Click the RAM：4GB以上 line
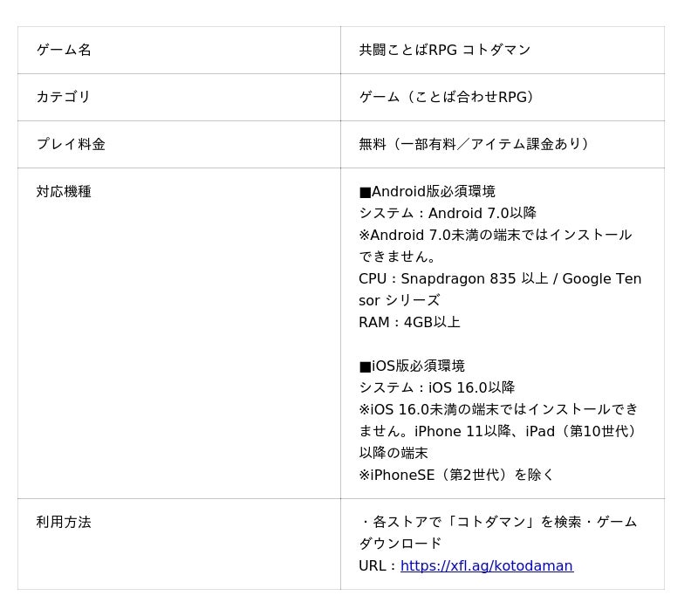The image size is (698, 616). coord(409,322)
